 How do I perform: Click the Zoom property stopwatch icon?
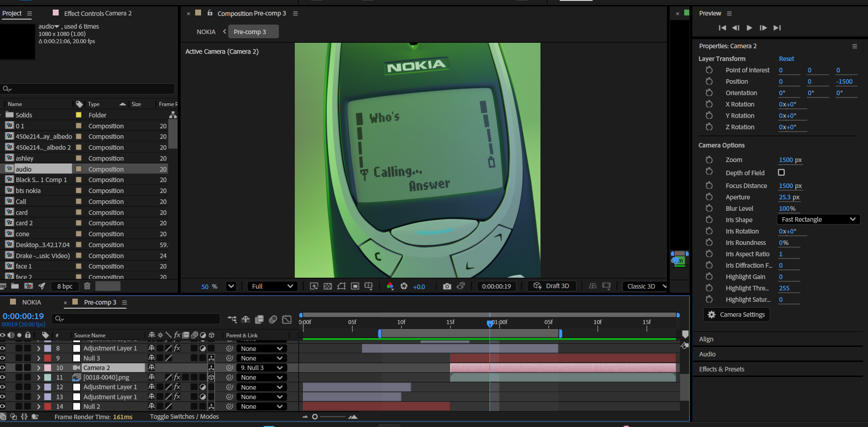click(x=709, y=160)
